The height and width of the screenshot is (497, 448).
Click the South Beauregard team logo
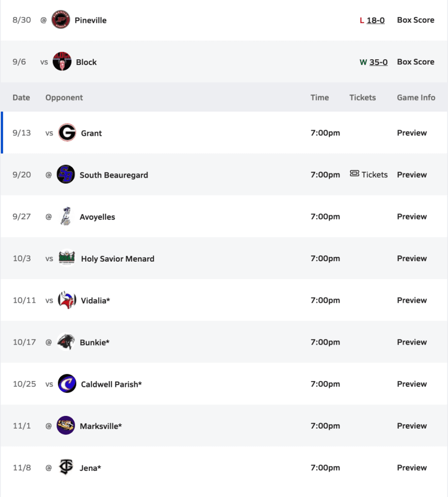tap(66, 175)
